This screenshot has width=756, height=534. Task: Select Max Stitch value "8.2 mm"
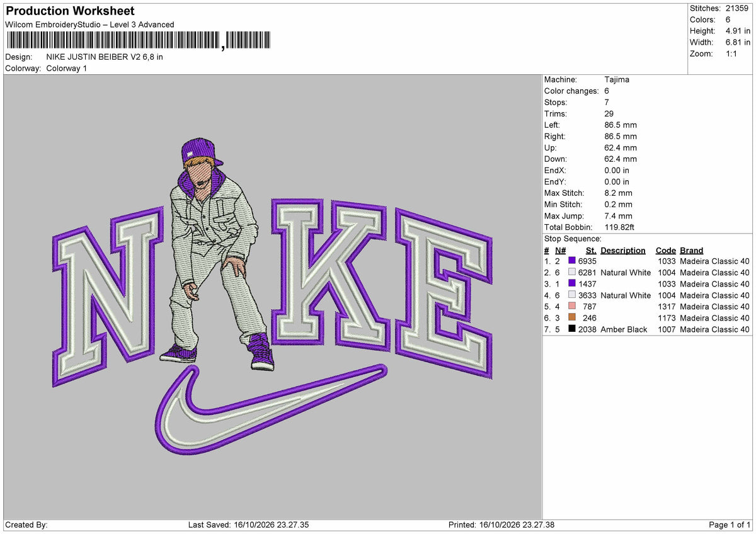point(618,193)
